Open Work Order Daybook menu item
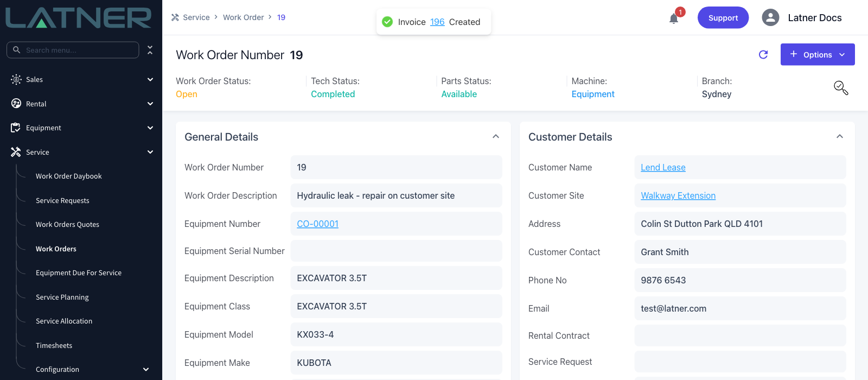This screenshot has height=380, width=868. pos(69,176)
